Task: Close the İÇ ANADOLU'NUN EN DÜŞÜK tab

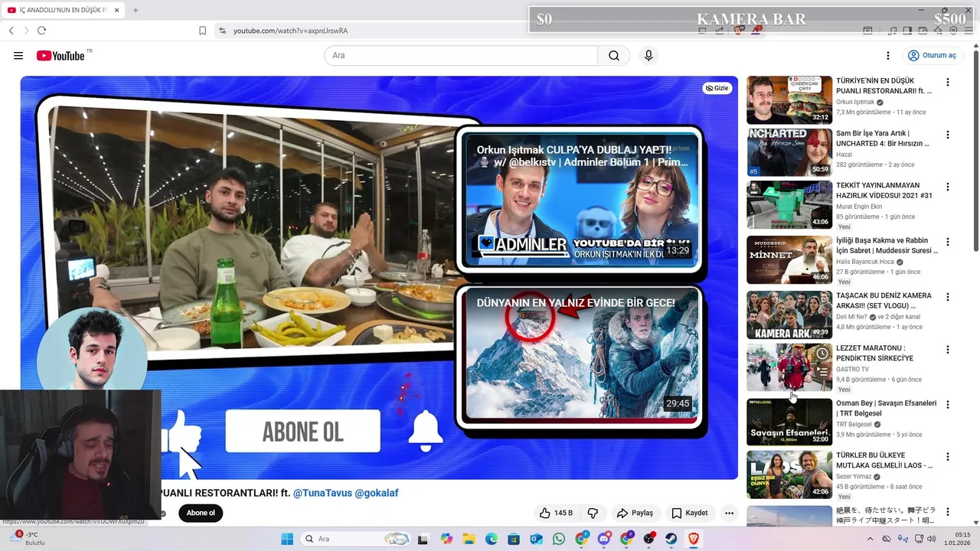Action: pyautogui.click(x=118, y=10)
